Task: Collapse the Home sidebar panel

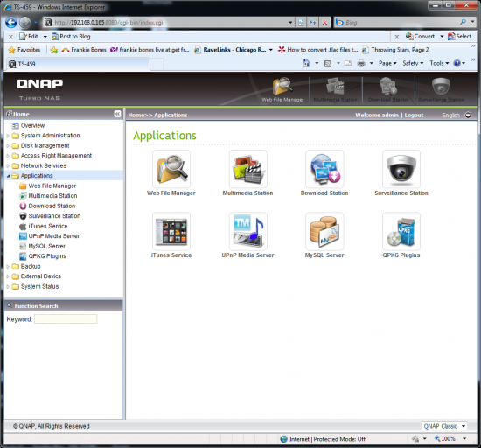Action: pyautogui.click(x=117, y=114)
